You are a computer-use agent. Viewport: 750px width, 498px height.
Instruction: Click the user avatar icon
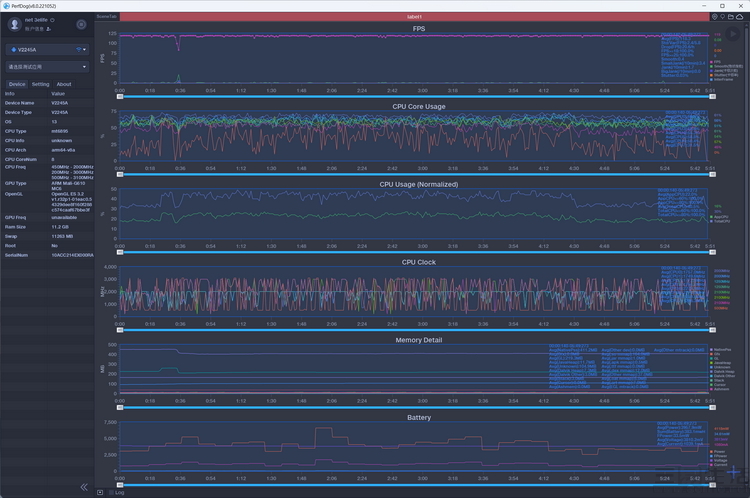coord(14,24)
